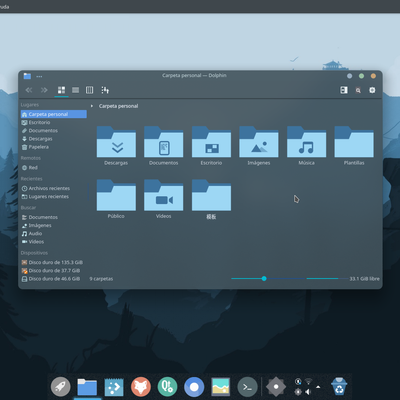Open the image viewer dock icon
Image resolution: width=400 pixels, height=400 pixels.
[x=221, y=387]
